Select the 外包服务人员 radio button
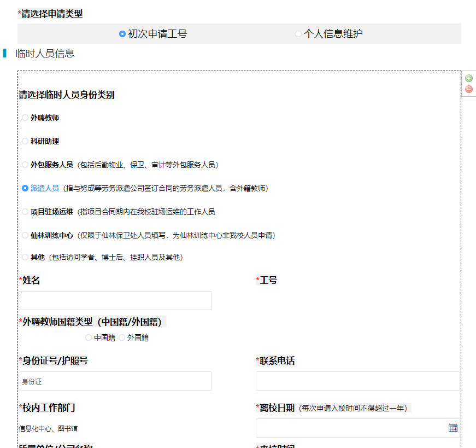The width and height of the screenshot is (476, 448). [25, 165]
